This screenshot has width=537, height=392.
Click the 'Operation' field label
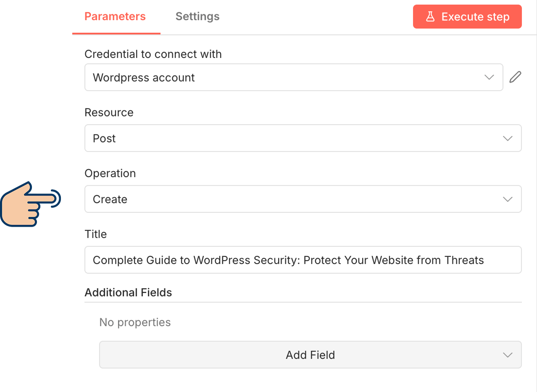(x=110, y=173)
